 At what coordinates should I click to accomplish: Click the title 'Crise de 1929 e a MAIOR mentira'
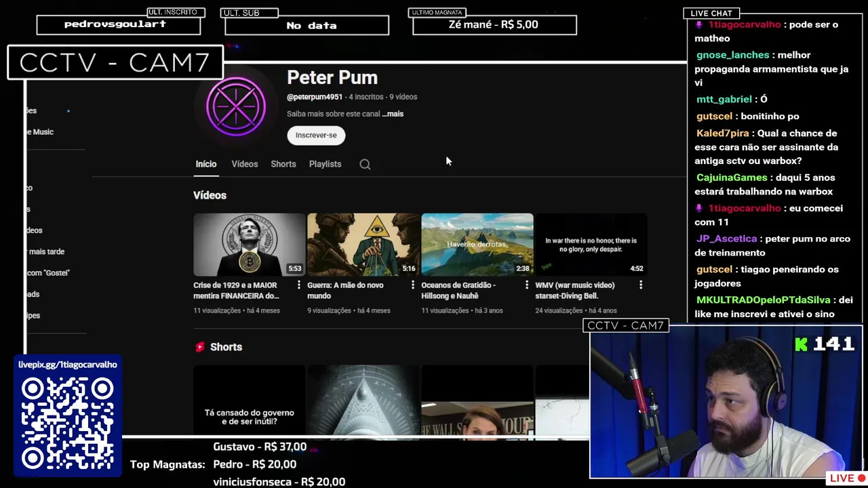pos(236,290)
